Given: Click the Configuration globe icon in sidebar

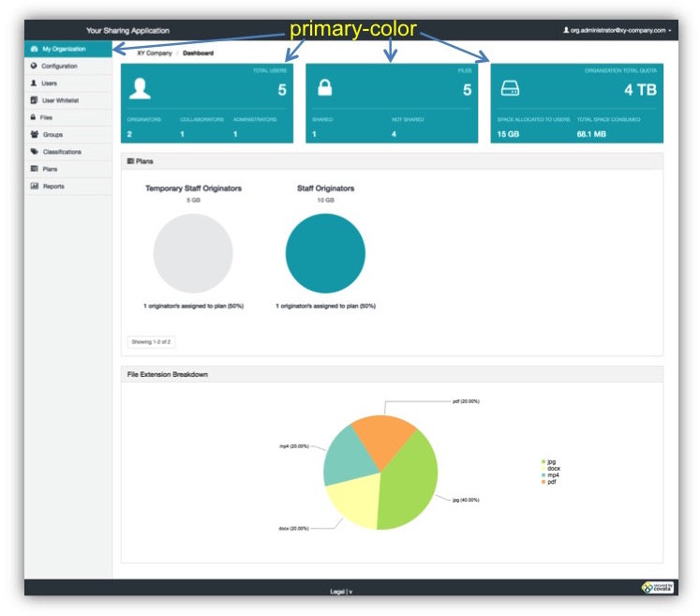Looking at the screenshot, I should tap(35, 67).
